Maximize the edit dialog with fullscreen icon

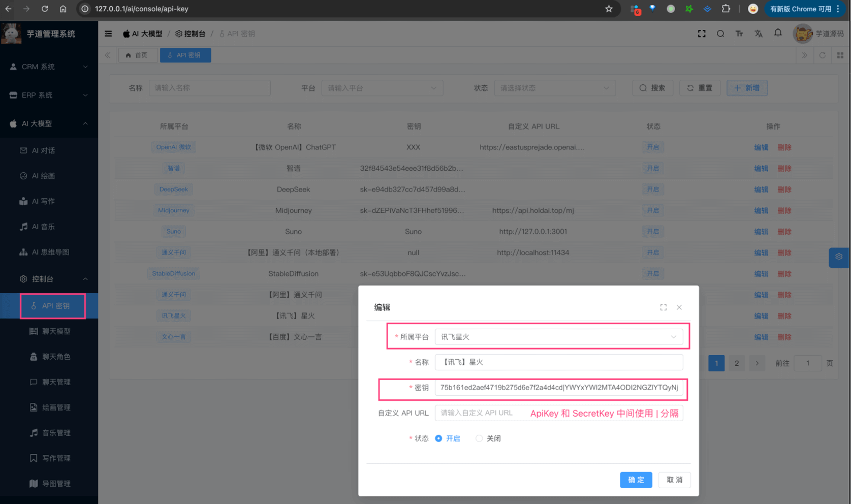coord(664,307)
